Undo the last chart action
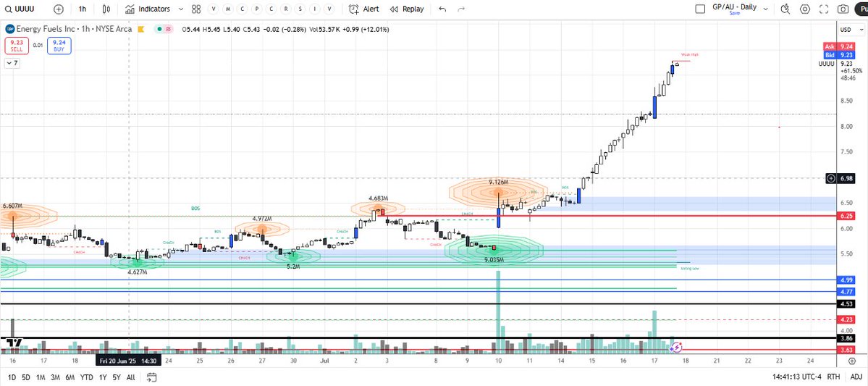 442,9
